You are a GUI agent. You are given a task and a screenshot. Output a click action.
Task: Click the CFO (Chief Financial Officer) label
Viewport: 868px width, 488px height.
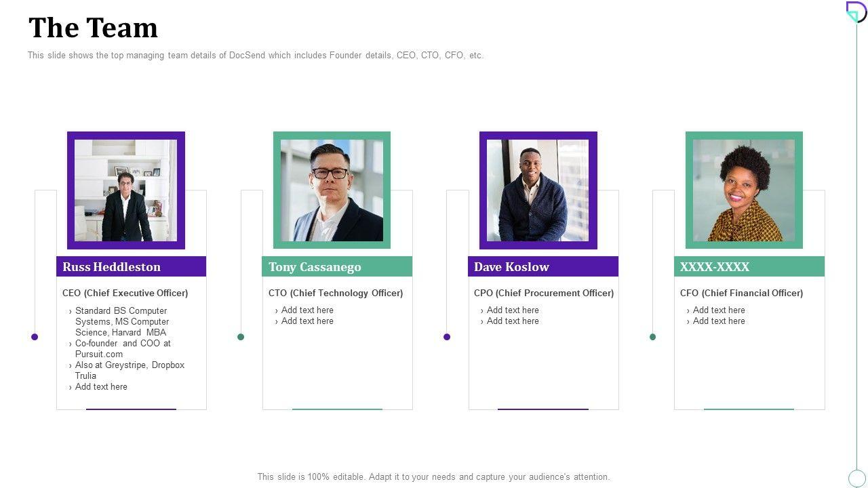[741, 293]
